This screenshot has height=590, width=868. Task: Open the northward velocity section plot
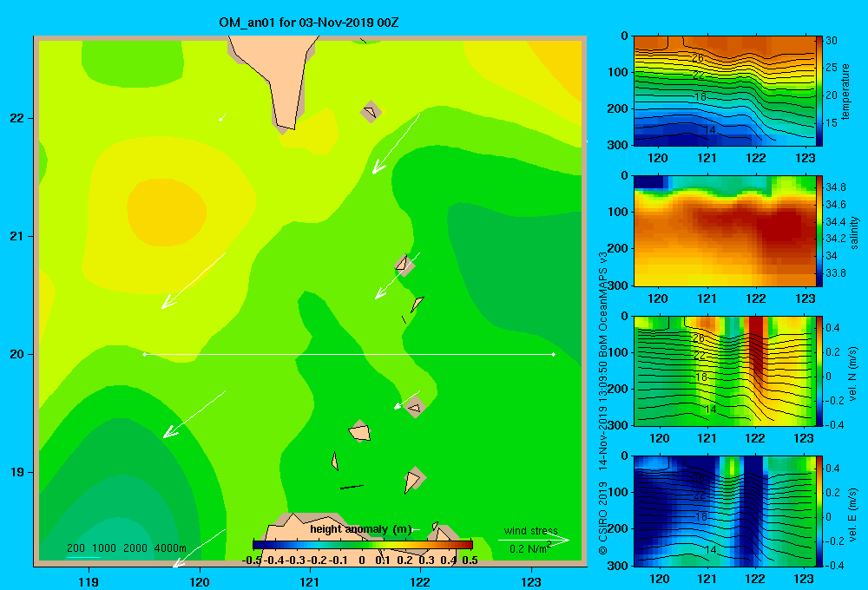(x=724, y=371)
